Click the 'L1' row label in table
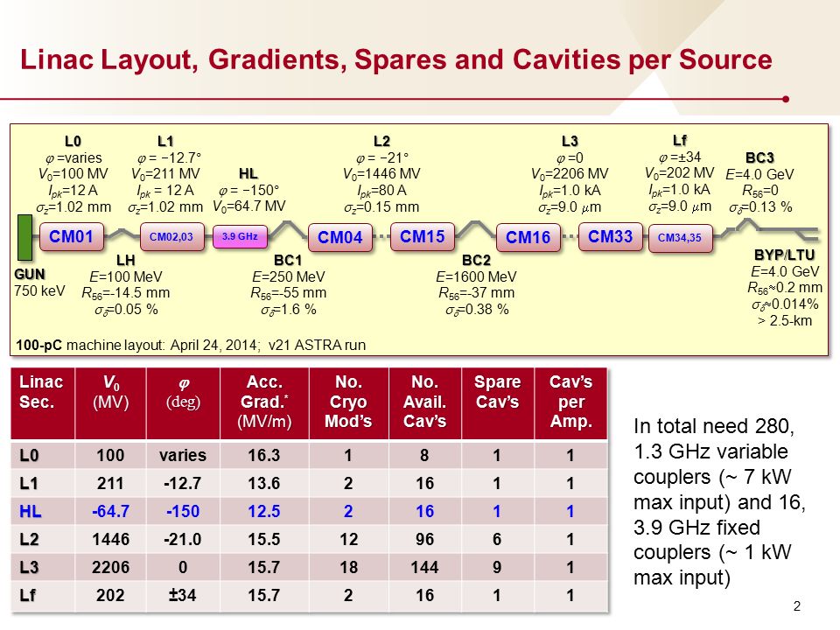 (29, 483)
